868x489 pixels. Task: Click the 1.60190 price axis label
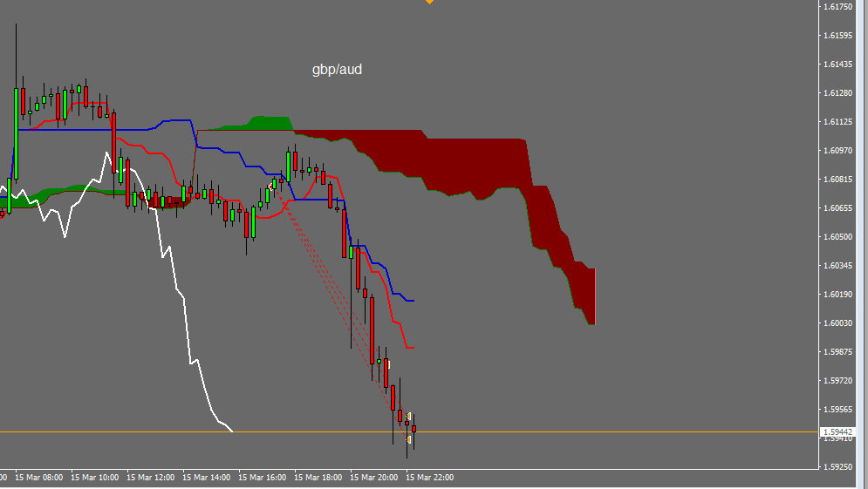pyautogui.click(x=837, y=295)
